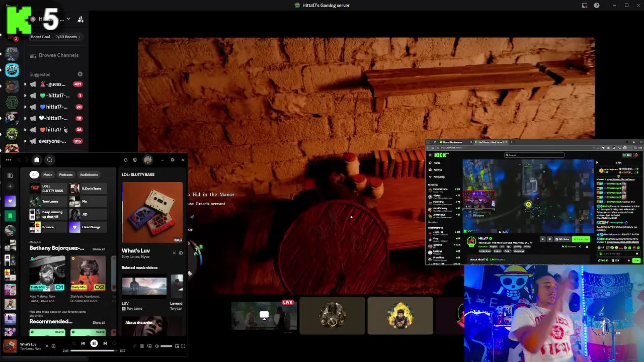Select the Audiobooks filter chip in Spotify

click(89, 174)
